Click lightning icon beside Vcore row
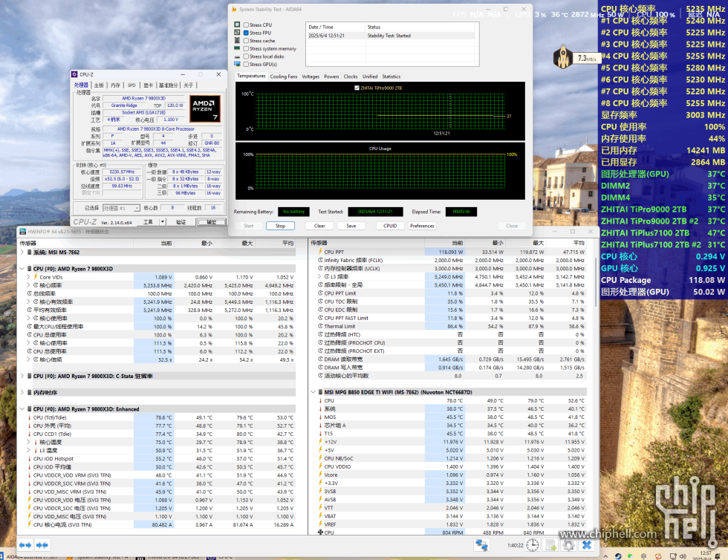This screenshot has width=728, height=560. pyautogui.click(x=320, y=475)
